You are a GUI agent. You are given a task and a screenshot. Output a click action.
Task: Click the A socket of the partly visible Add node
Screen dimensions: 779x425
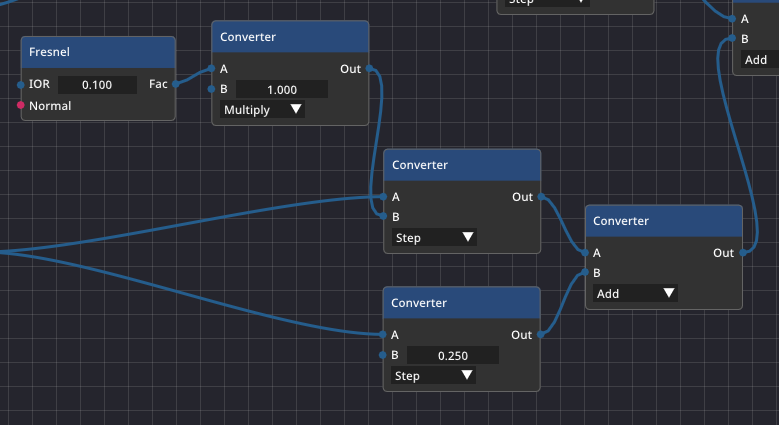click(x=732, y=19)
